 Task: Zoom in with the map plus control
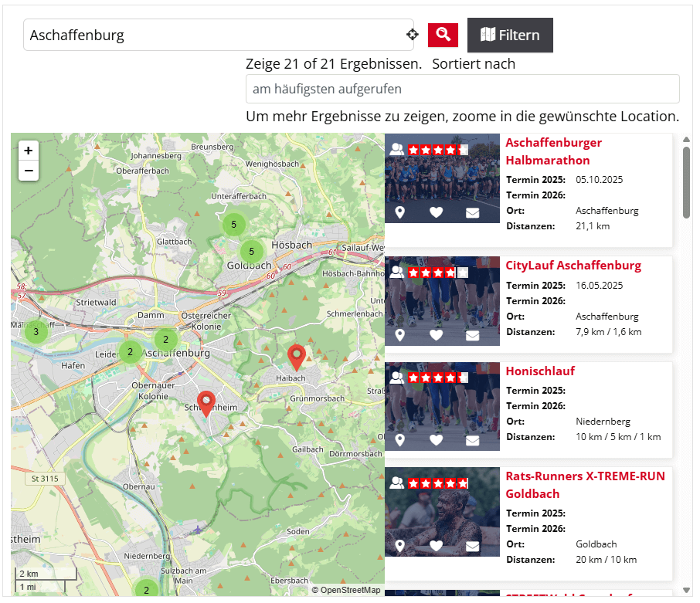pyautogui.click(x=28, y=151)
